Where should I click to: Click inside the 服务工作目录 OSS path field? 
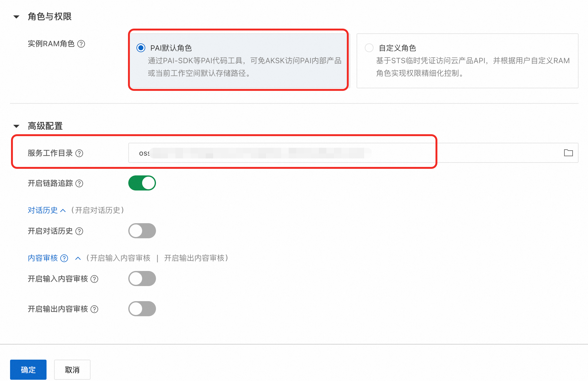(x=353, y=153)
